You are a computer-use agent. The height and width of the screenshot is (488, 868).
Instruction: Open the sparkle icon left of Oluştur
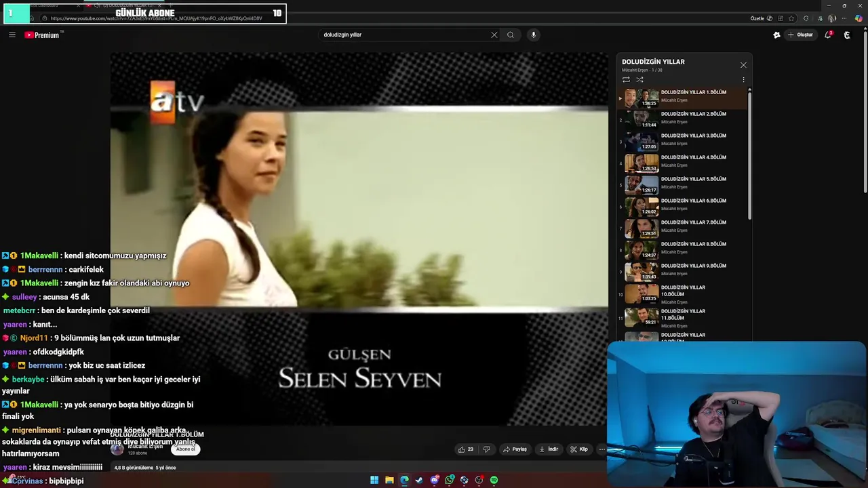click(776, 35)
